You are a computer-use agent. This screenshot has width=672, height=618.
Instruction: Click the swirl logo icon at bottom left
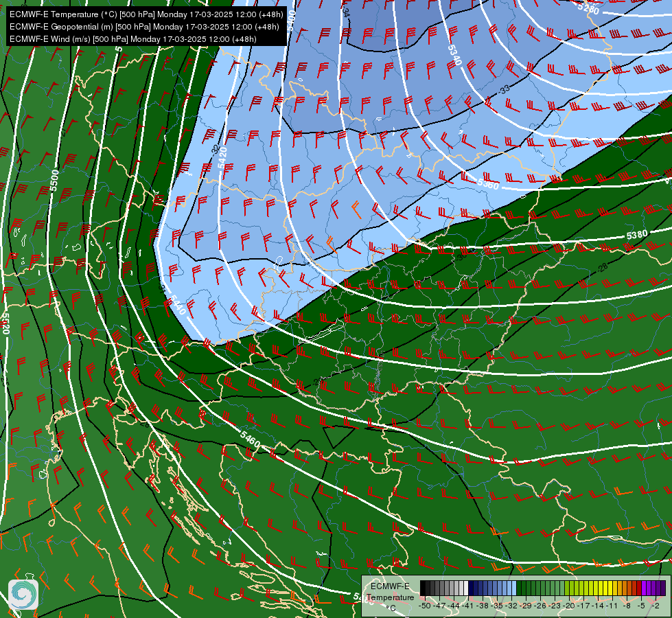click(23, 595)
